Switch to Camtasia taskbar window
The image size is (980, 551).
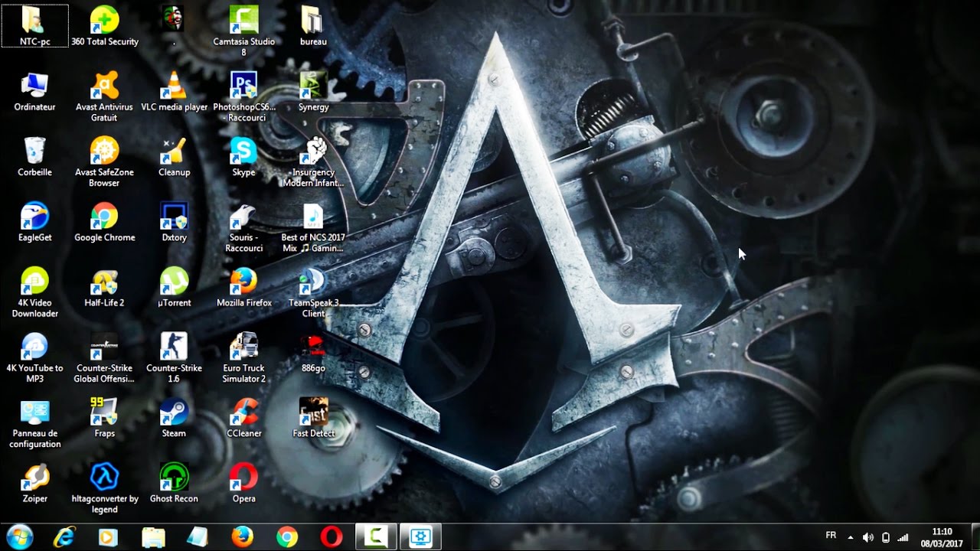point(376,537)
